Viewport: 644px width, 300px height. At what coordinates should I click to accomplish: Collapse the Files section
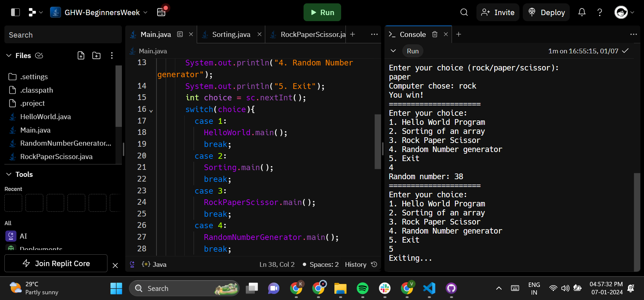pos(9,56)
